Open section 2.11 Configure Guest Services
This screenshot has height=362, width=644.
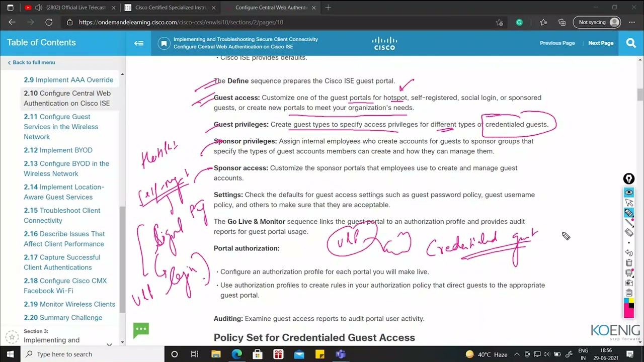61,127
